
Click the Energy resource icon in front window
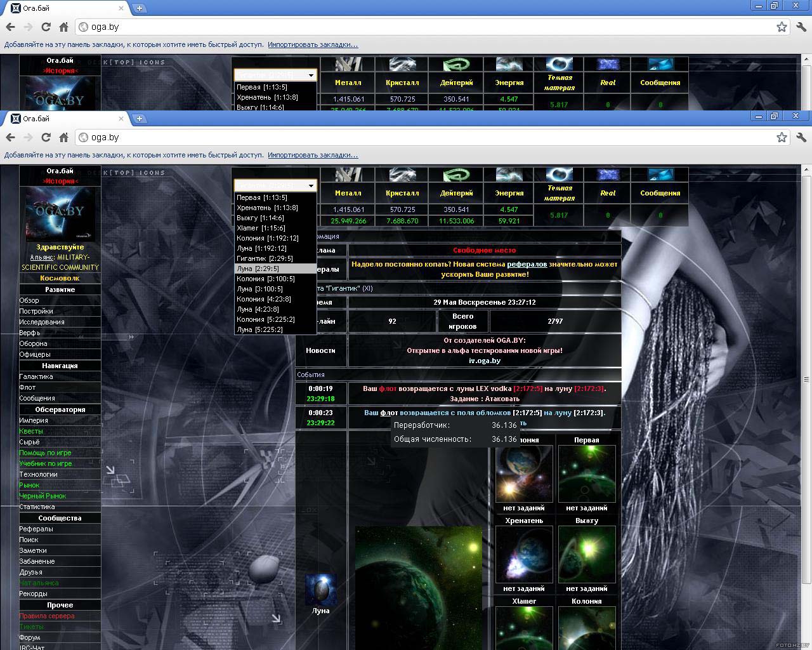509,175
